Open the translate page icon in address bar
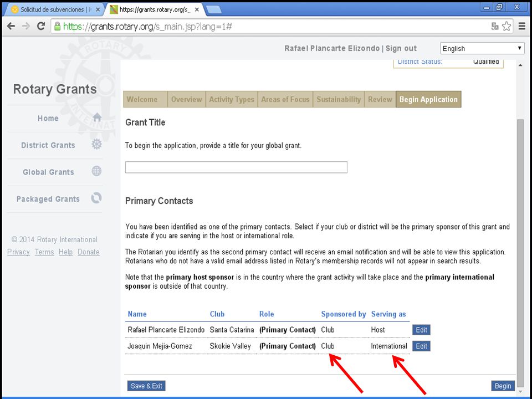Image resolution: width=532 pixels, height=399 pixels. coord(495,26)
